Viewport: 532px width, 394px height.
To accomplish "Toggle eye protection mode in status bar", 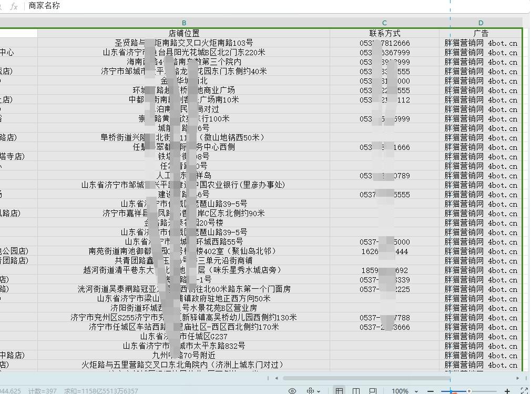I will coord(291,391).
